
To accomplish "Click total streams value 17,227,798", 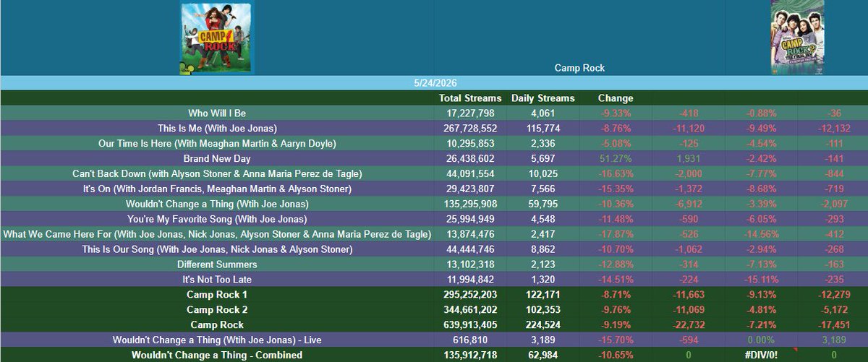I will click(470, 113).
